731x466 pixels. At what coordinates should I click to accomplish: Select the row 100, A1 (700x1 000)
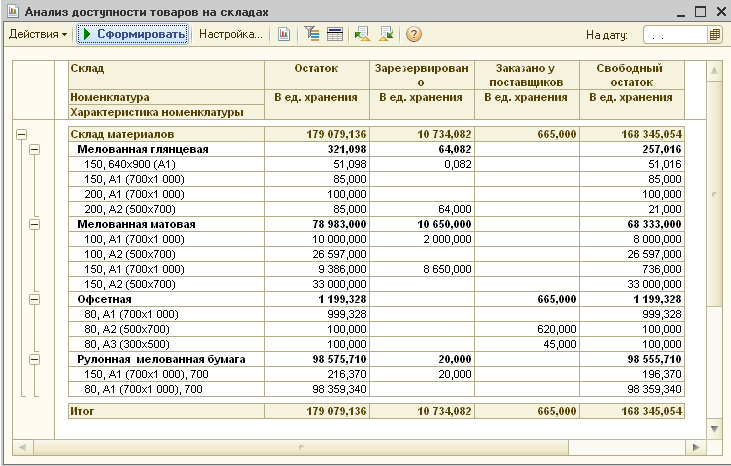click(166, 240)
